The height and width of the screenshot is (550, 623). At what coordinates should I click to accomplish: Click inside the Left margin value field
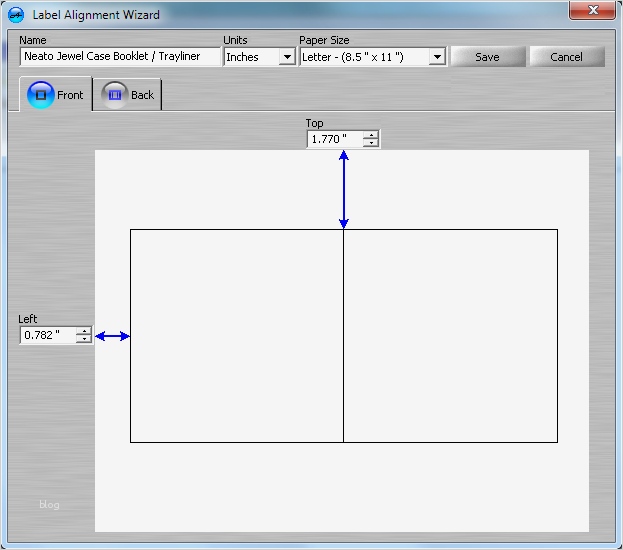(48, 335)
